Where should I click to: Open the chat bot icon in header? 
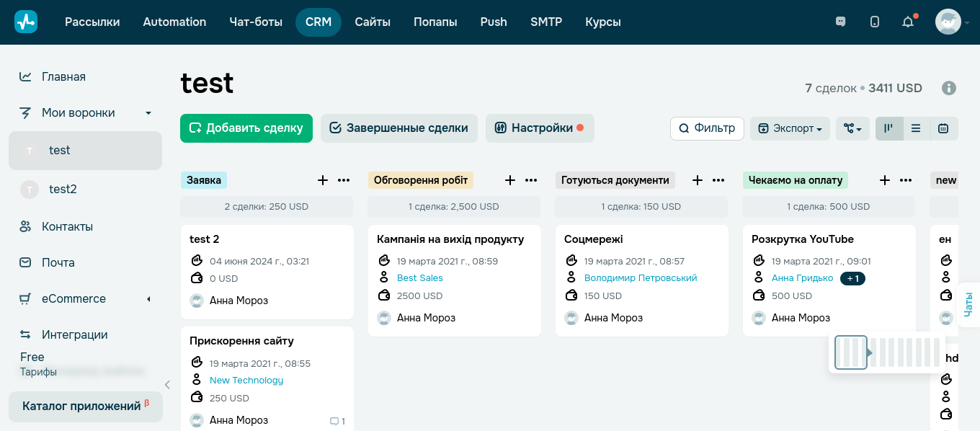tap(840, 22)
